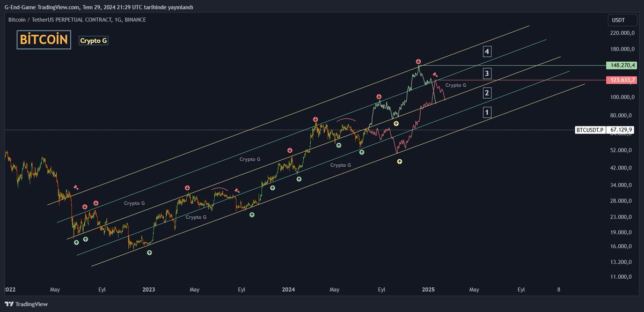Click the BTCUSDT.P symbol tag
Image resolution: width=644 pixels, height=312 pixels.
(590, 130)
